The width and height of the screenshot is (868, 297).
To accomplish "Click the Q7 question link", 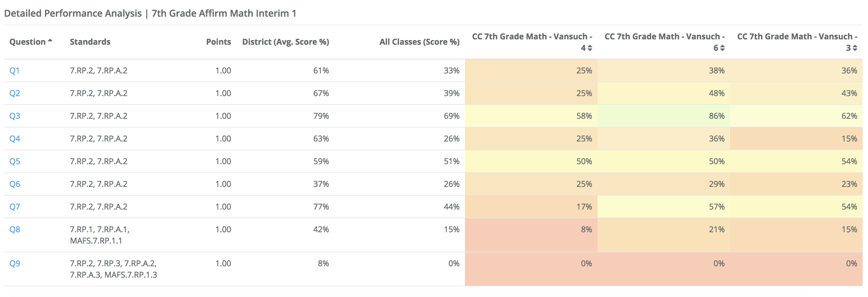I will tap(15, 207).
